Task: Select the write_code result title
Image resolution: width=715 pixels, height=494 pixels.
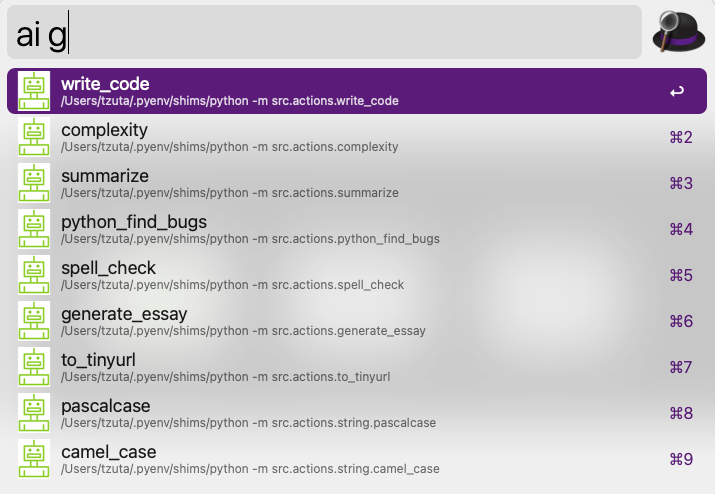Action: click(x=105, y=84)
